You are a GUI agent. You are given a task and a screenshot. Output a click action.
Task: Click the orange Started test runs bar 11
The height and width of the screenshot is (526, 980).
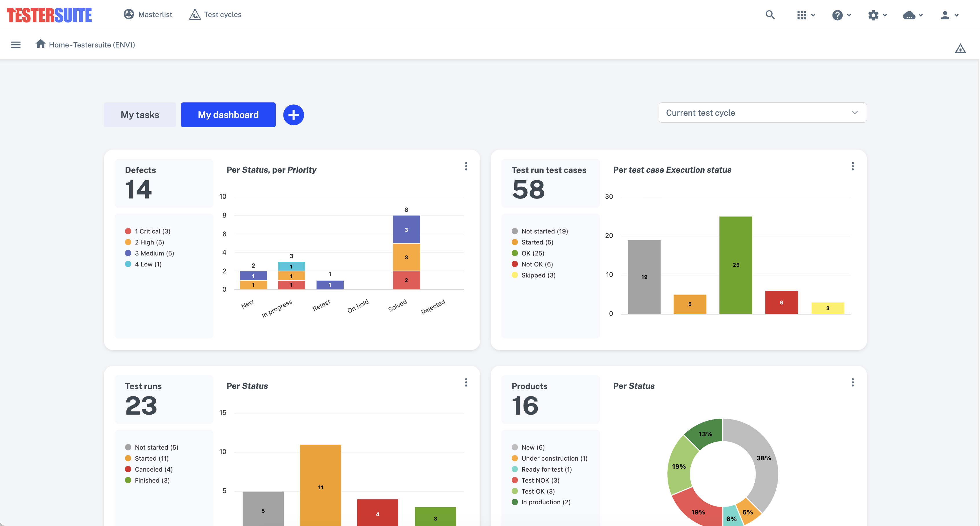pos(320,485)
